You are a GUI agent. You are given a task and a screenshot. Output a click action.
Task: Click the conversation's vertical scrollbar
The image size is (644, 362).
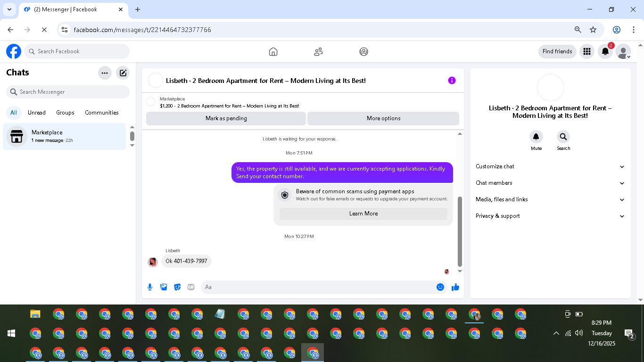[460, 231]
